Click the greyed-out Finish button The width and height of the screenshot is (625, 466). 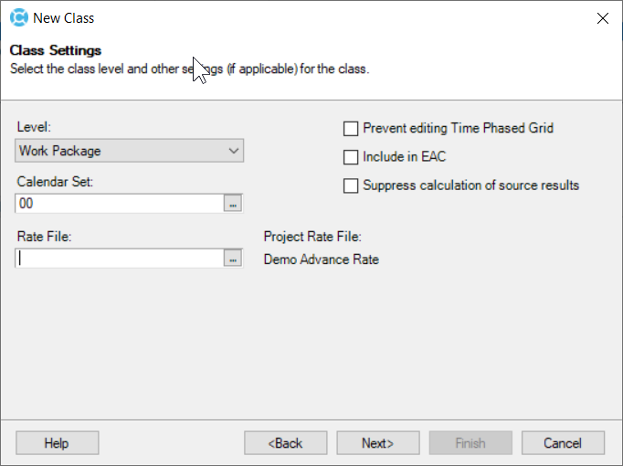click(x=470, y=443)
